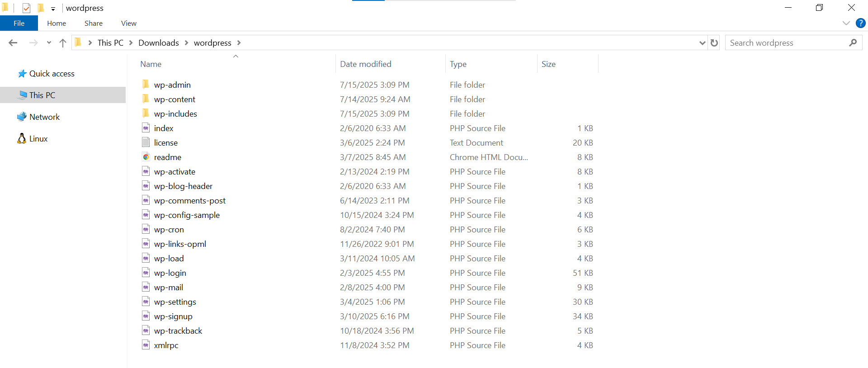Expand the Customize Quick Access Toolbar dropdown
The image size is (868, 368).
coord(53,9)
